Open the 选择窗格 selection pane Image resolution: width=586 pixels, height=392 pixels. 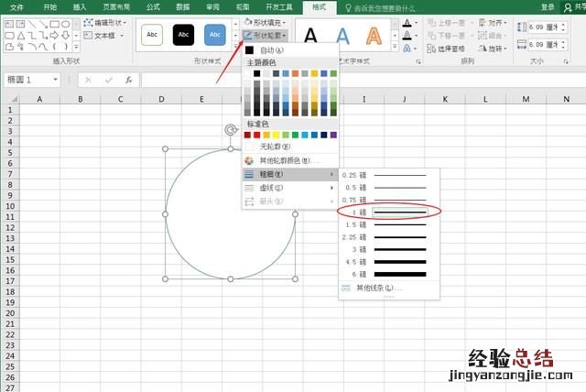pyautogui.click(x=446, y=49)
